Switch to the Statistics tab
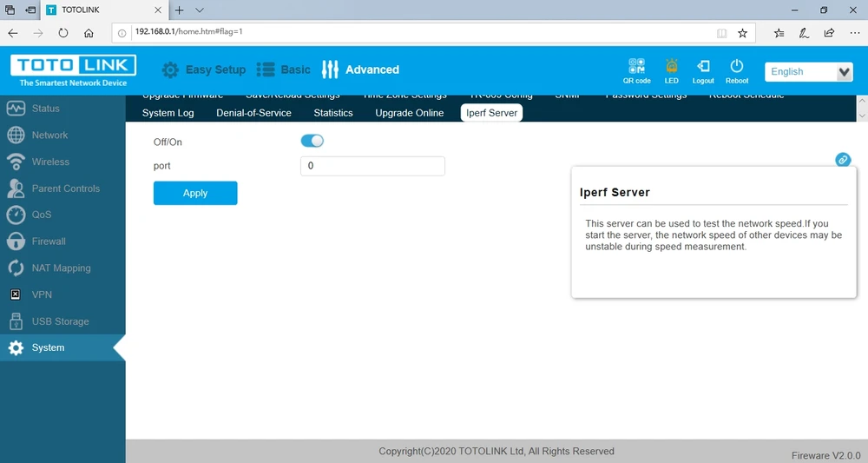Viewport: 868px width, 463px height. [333, 113]
